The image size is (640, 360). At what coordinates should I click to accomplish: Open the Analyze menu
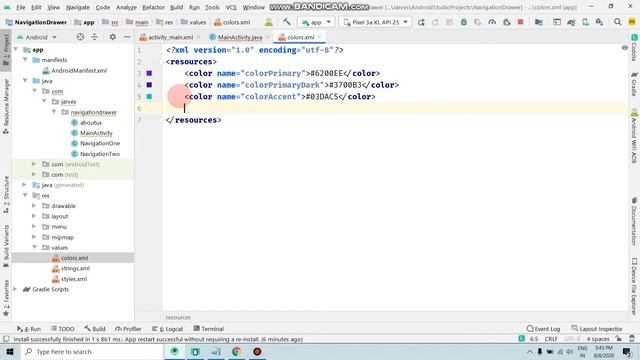coord(126,7)
